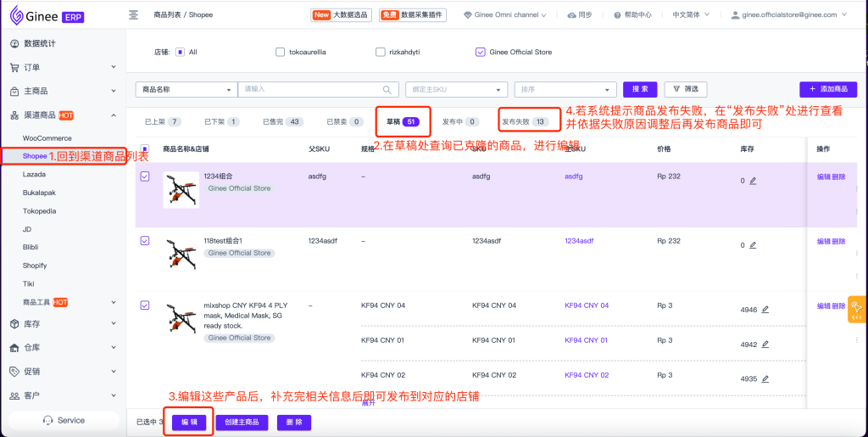Click the 同步 cloud sync icon
Image resolution: width=868 pixels, height=437 pixels.
[x=572, y=15]
